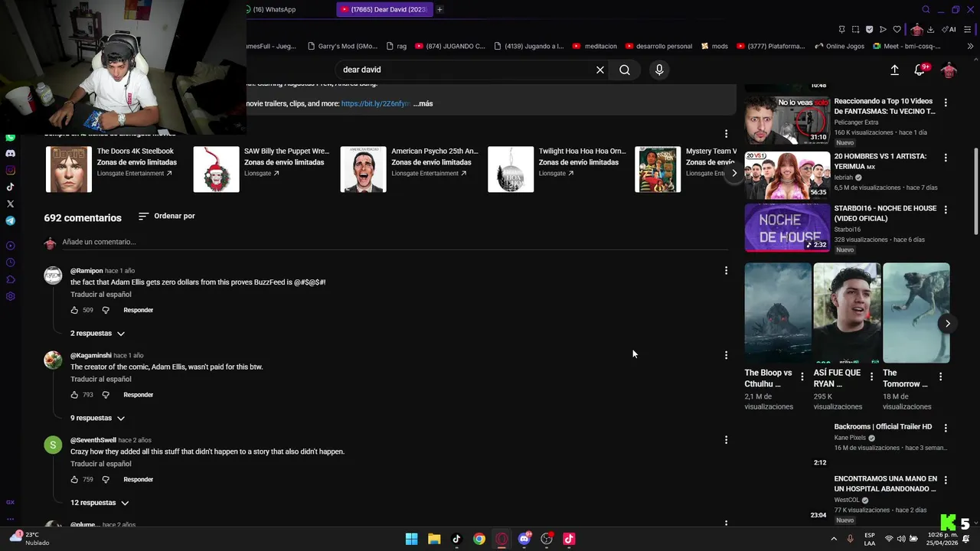Switch to WhatsApp tab
This screenshot has width=980, height=551.
(269, 9)
